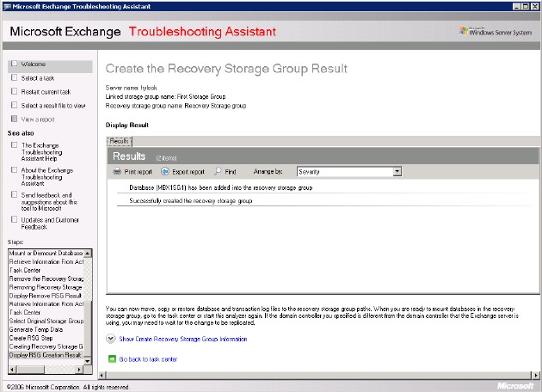Viewport: 542px width, 392px height.
Task: Toggle Exchange Troubleshooting Assistant Help checkbox
Action: coord(14,144)
